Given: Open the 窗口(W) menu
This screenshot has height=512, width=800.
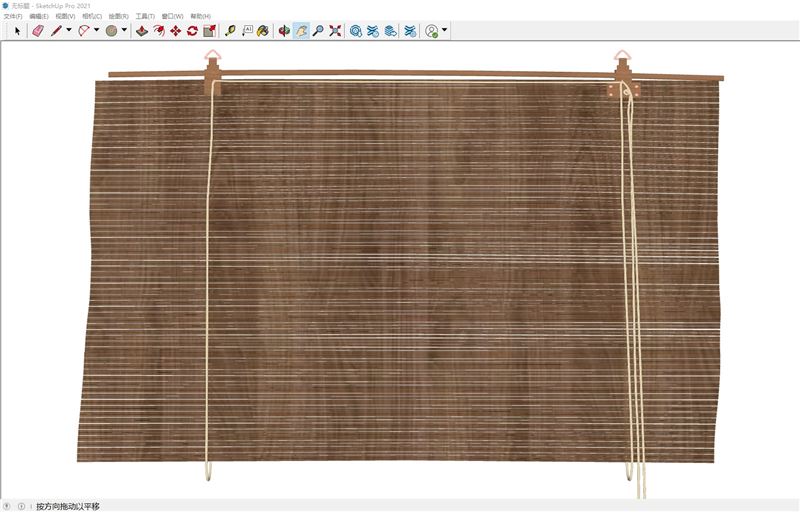Looking at the screenshot, I should (x=172, y=16).
